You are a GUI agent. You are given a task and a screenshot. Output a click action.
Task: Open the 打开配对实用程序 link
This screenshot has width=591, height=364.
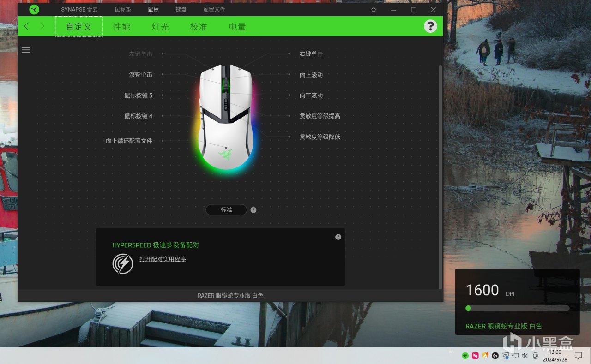(x=163, y=259)
